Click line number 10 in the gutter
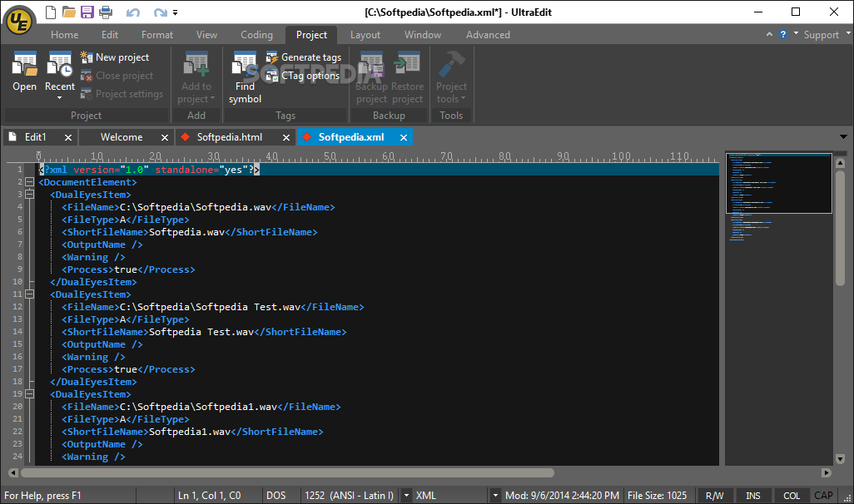Screen dimensions: 854x504 click(17, 281)
